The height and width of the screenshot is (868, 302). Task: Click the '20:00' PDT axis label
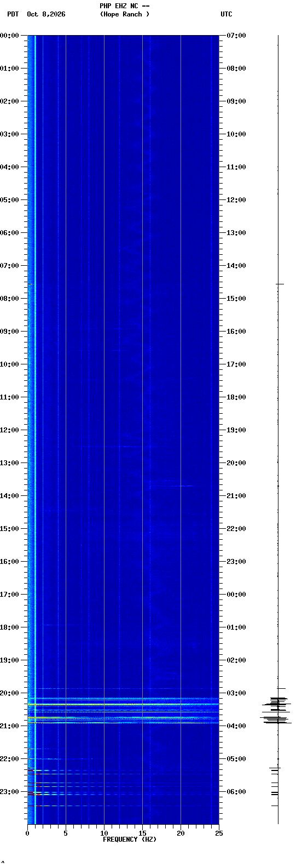[9, 693]
